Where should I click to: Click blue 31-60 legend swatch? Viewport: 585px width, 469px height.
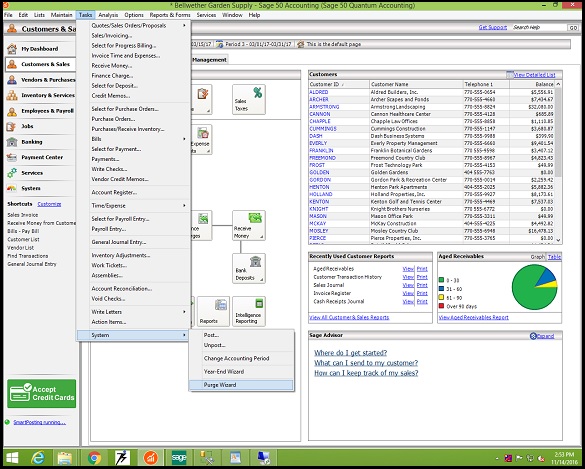coord(441,288)
